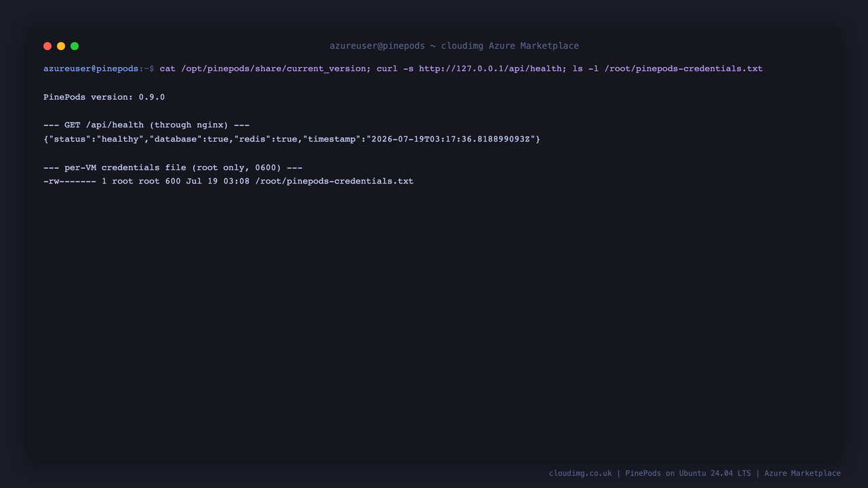Viewport: 868px width, 488px height.
Task: Click the JSON '"status":"healthy"' health response line
Action: [292, 139]
